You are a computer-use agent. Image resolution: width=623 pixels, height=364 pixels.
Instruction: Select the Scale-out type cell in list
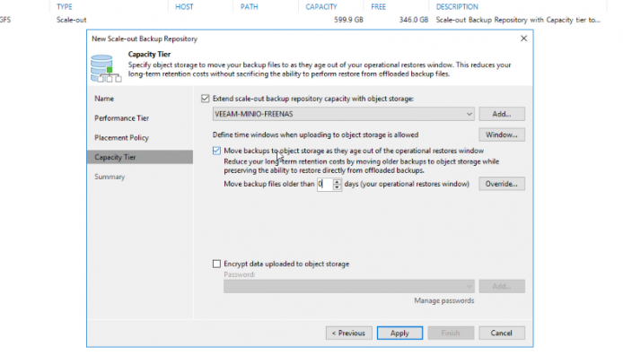tap(72, 20)
